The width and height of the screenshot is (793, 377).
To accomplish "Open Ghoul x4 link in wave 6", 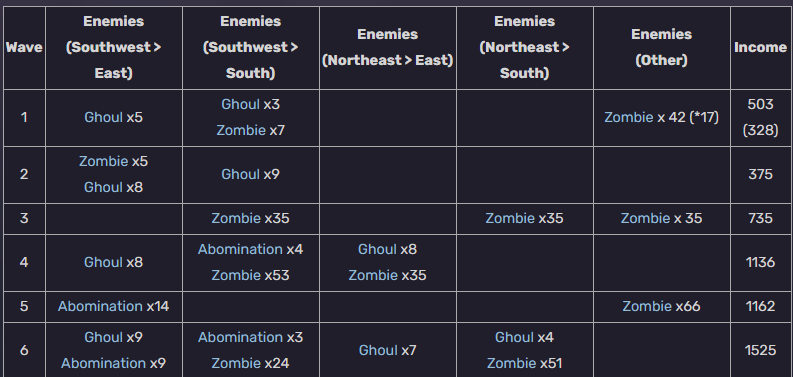I will (x=514, y=337).
